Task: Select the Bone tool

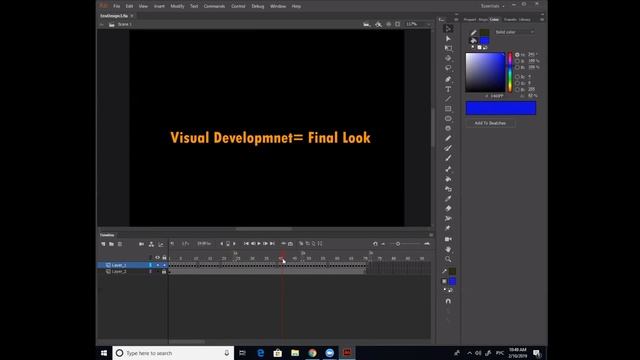Action: (x=448, y=169)
